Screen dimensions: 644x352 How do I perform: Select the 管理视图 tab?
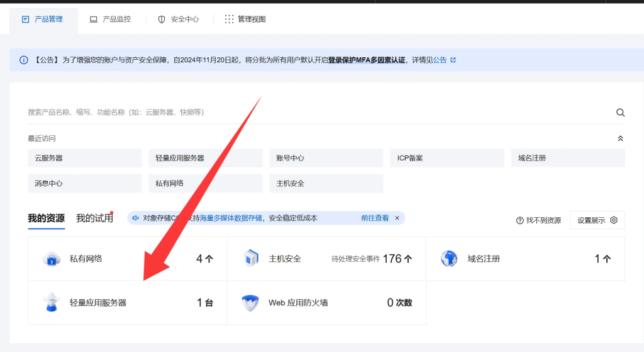tap(245, 20)
